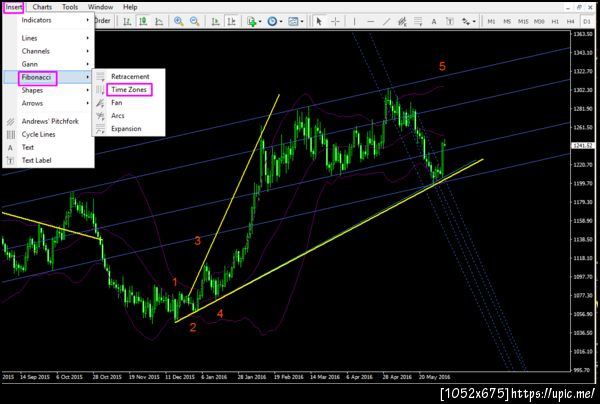
Task: Switch to the D1 timeframe
Action: pos(587,21)
